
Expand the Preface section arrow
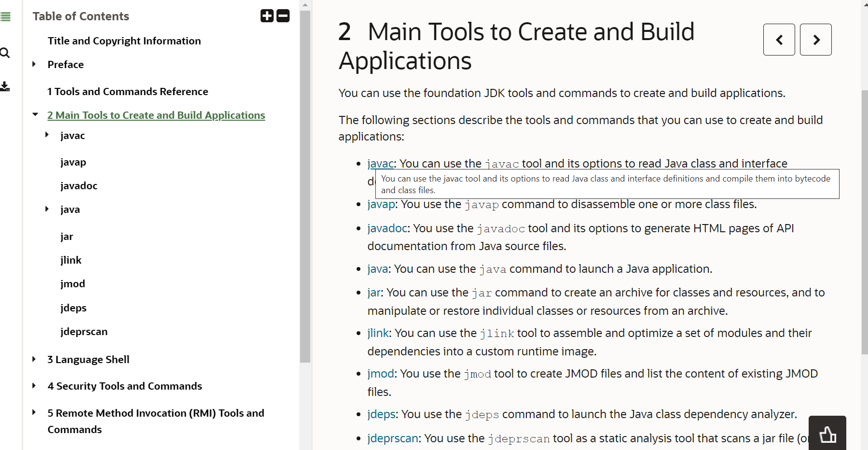pyautogui.click(x=34, y=64)
